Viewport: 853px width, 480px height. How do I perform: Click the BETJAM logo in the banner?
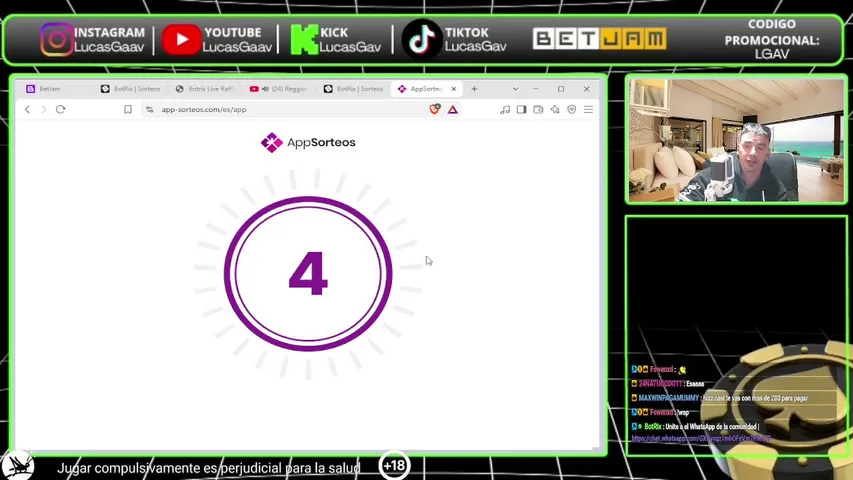[599, 39]
